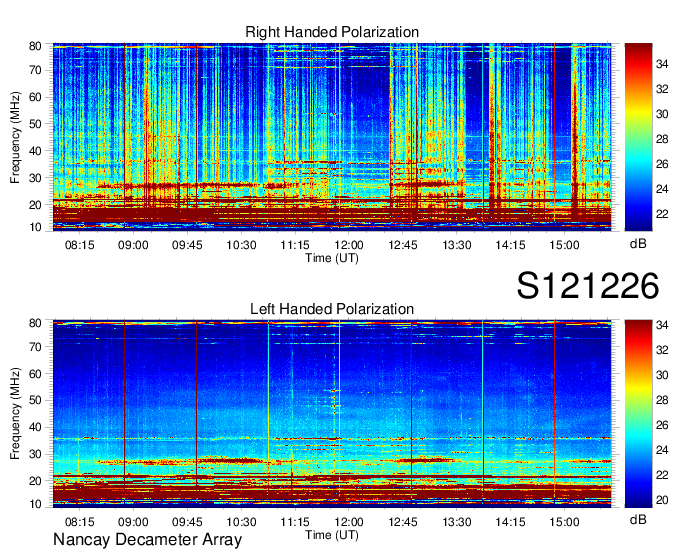Image resolution: width=680 pixels, height=552 pixels.
Task: Click the 12:45 time tick under Left Handed plot
Action: pos(403,522)
